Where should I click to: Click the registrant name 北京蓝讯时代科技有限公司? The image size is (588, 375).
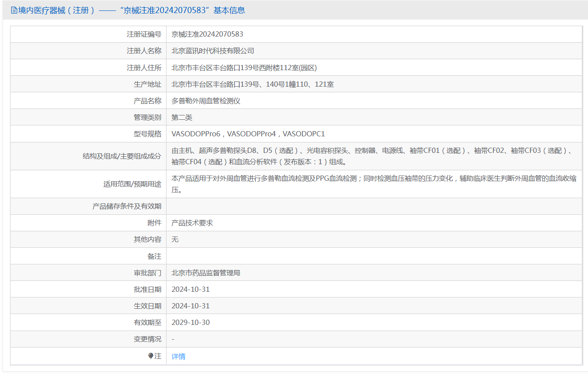[x=213, y=51]
